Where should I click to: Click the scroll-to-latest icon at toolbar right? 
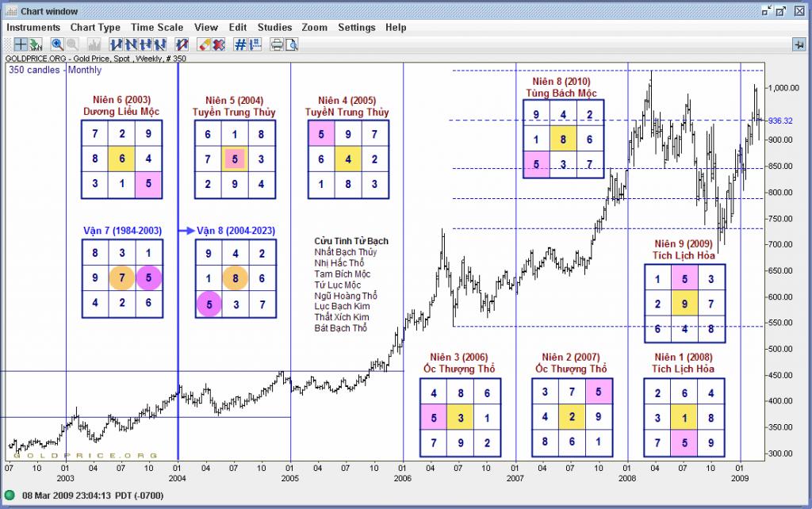(x=798, y=44)
